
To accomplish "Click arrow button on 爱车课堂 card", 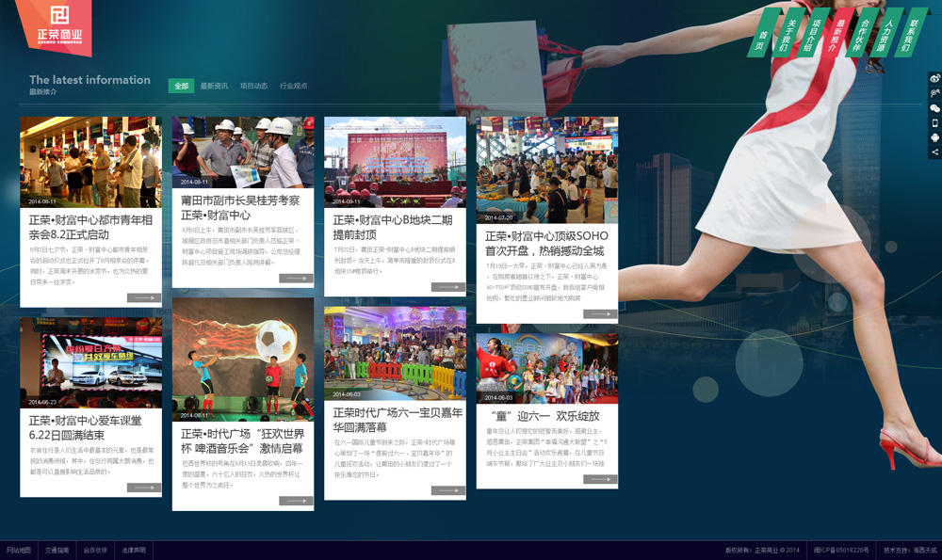I will (143, 488).
